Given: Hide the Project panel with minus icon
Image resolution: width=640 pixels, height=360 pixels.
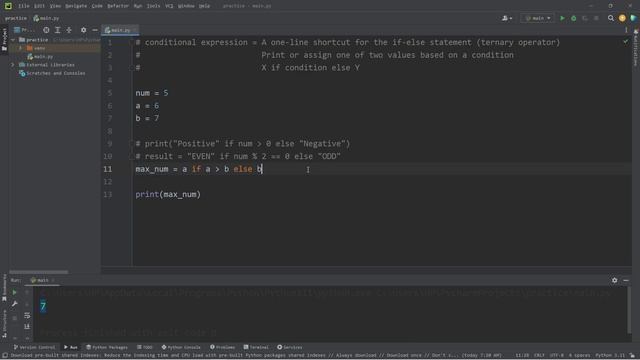Looking at the screenshot, I should pos(95,30).
